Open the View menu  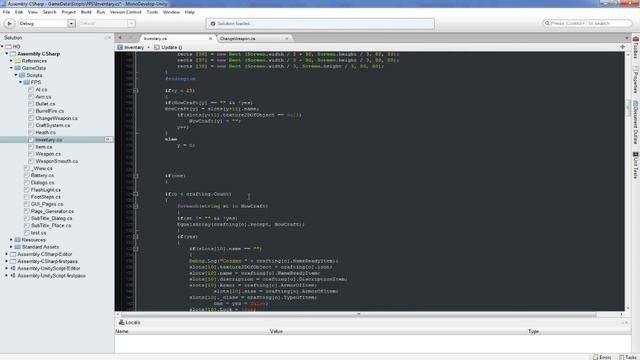33,12
